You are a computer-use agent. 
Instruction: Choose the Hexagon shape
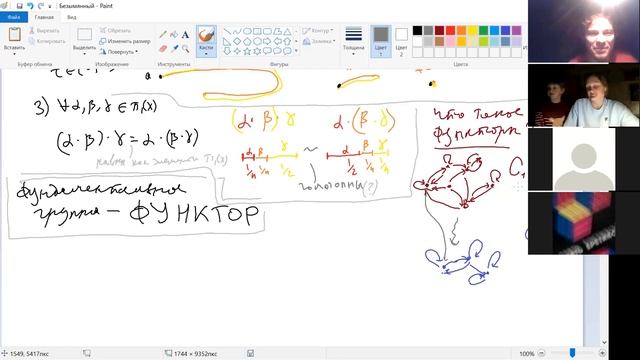pos(257,41)
